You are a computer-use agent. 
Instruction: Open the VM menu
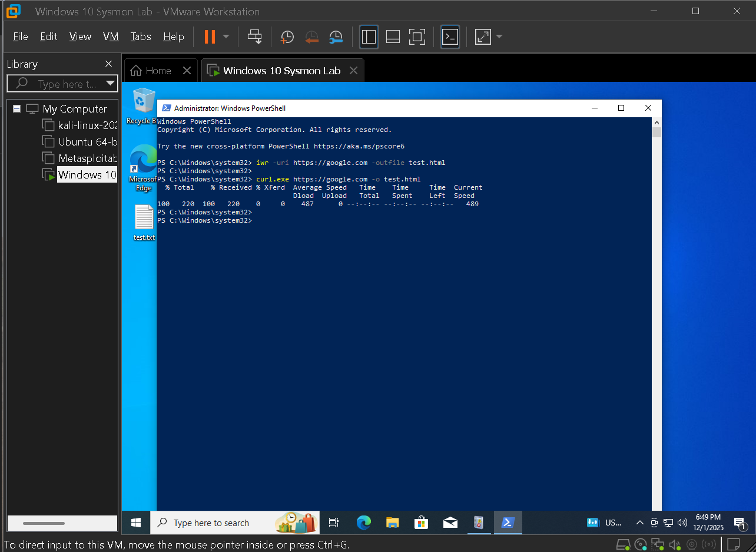click(x=111, y=36)
